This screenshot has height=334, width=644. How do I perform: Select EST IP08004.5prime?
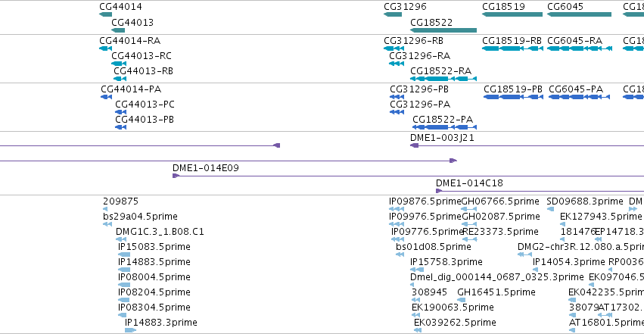pos(124,285)
